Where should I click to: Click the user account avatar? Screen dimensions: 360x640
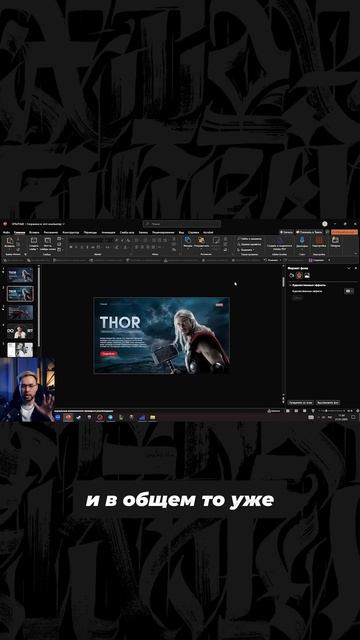click(325, 224)
